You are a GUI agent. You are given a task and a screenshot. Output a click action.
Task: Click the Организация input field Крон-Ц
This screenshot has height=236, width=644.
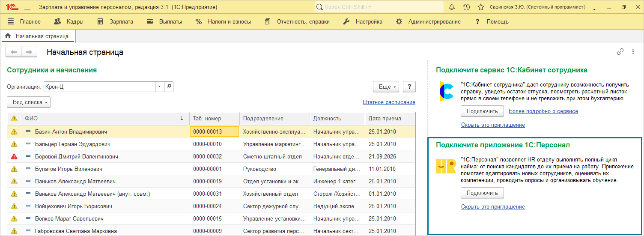(x=99, y=87)
